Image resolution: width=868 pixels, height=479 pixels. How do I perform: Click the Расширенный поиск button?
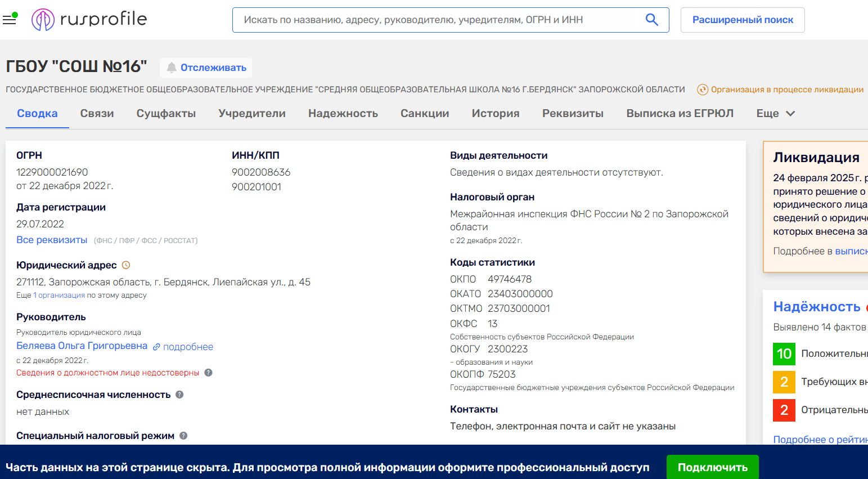point(742,20)
